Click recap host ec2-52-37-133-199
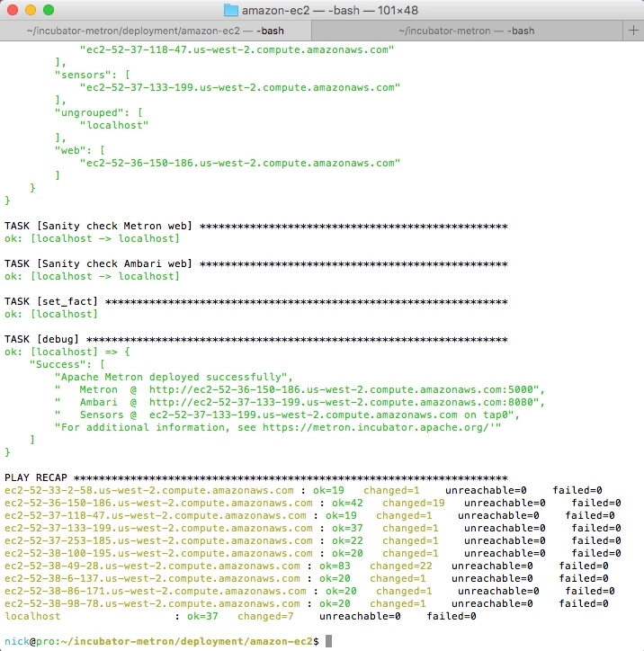The image size is (644, 651). coord(158,528)
